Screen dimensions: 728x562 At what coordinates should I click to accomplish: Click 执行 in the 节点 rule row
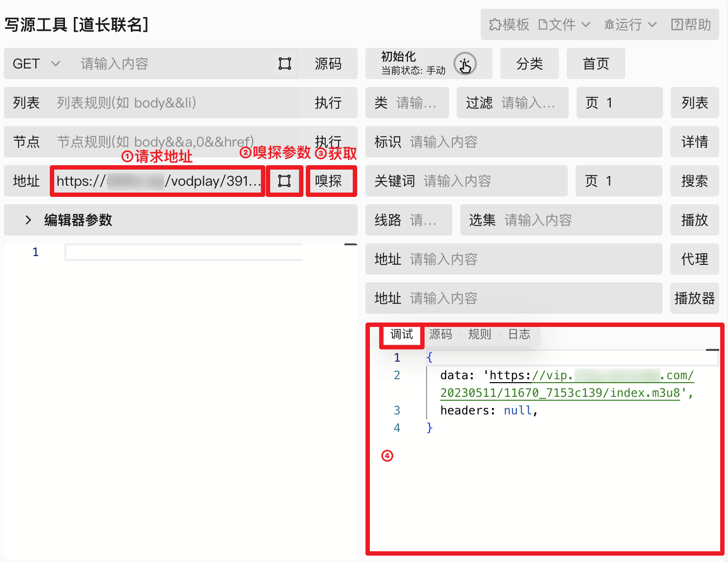click(x=328, y=142)
